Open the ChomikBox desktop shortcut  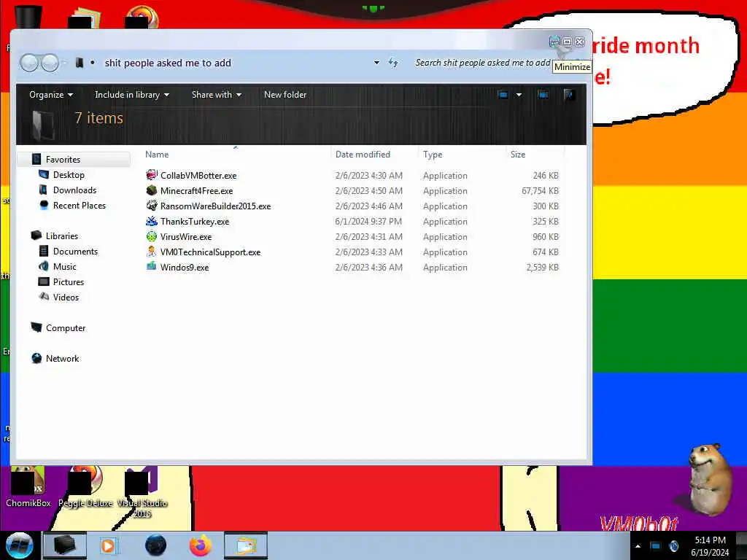28,486
